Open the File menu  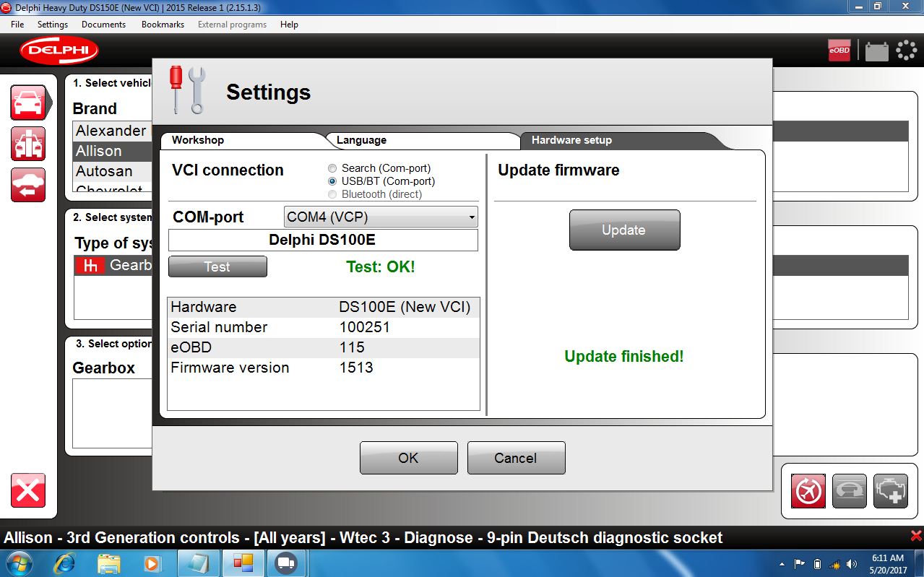coord(17,25)
